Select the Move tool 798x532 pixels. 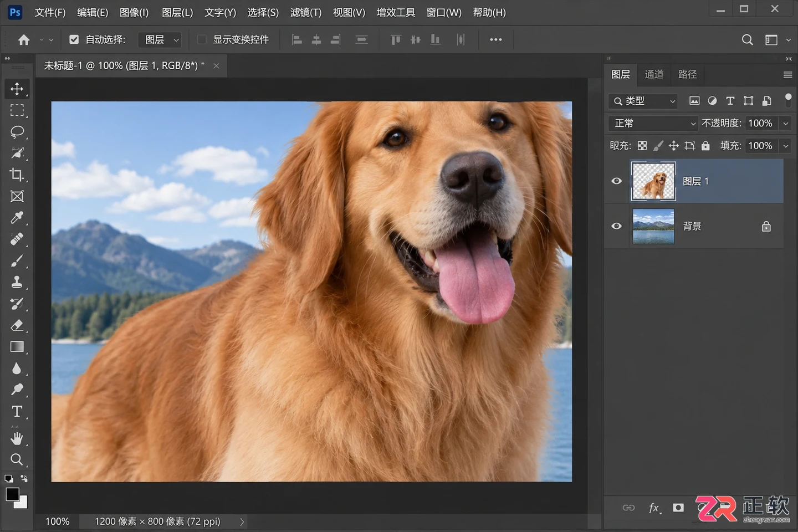[x=17, y=89]
